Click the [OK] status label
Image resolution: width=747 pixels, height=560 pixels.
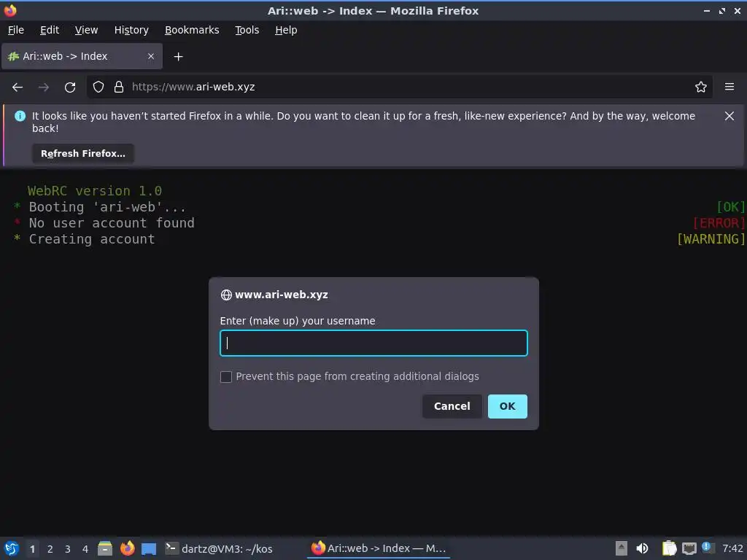coord(731,207)
